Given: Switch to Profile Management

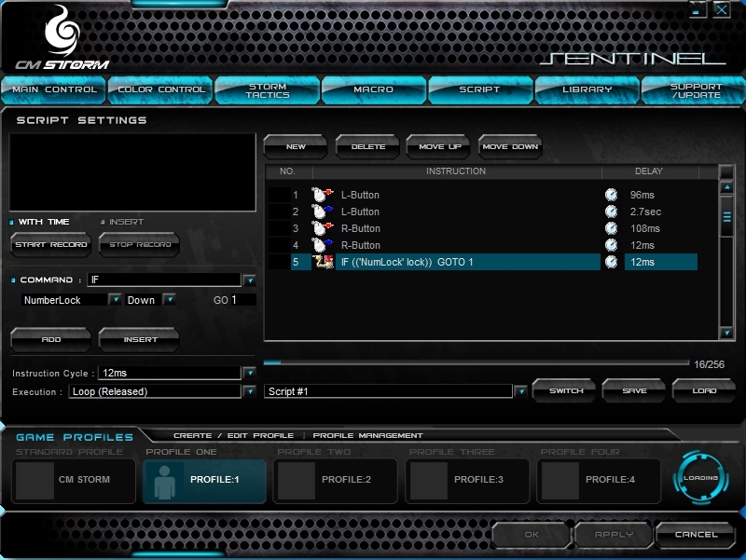Looking at the screenshot, I should (367, 435).
